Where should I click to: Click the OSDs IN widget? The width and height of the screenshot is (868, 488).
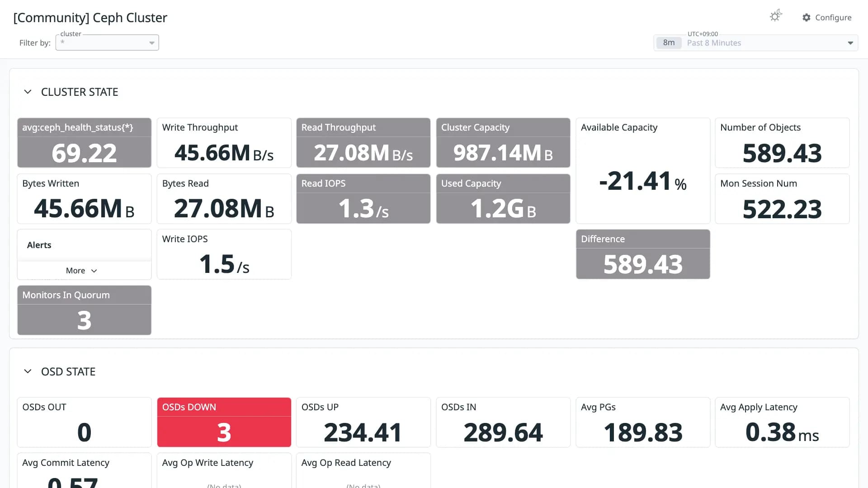pyautogui.click(x=503, y=422)
